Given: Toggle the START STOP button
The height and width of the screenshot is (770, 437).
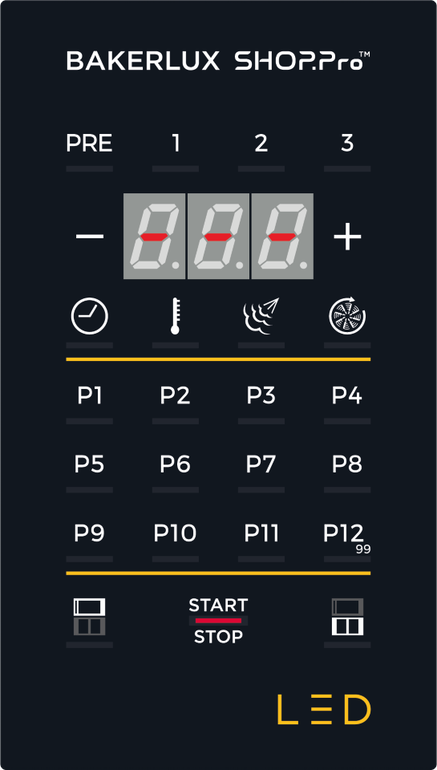Looking at the screenshot, I should click(x=218, y=621).
